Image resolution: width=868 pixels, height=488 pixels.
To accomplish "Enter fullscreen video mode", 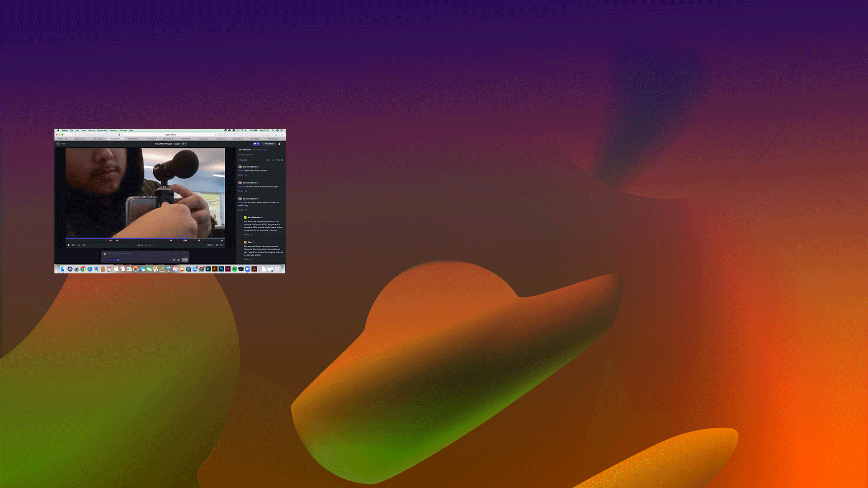I will pos(222,245).
